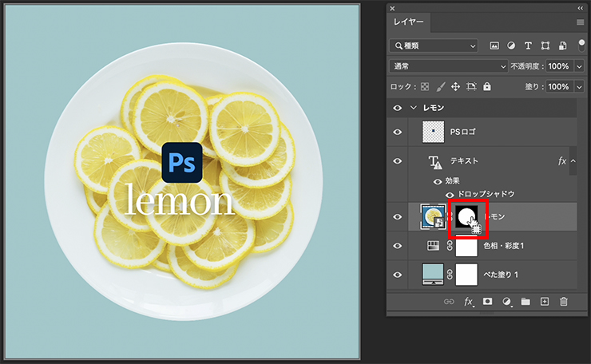Click the べた塗り 1 color fill thumbnail
Image resolution: width=591 pixels, height=364 pixels.
pyautogui.click(x=434, y=275)
